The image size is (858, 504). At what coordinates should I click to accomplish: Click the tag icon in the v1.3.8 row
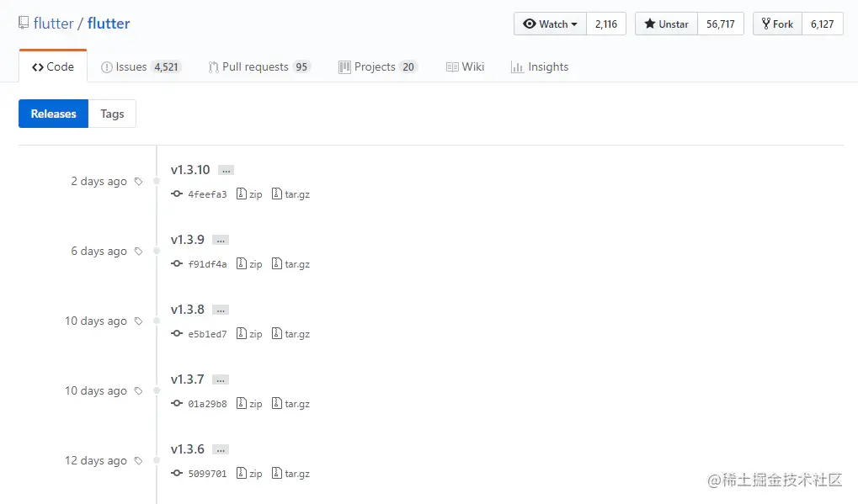pyautogui.click(x=138, y=321)
